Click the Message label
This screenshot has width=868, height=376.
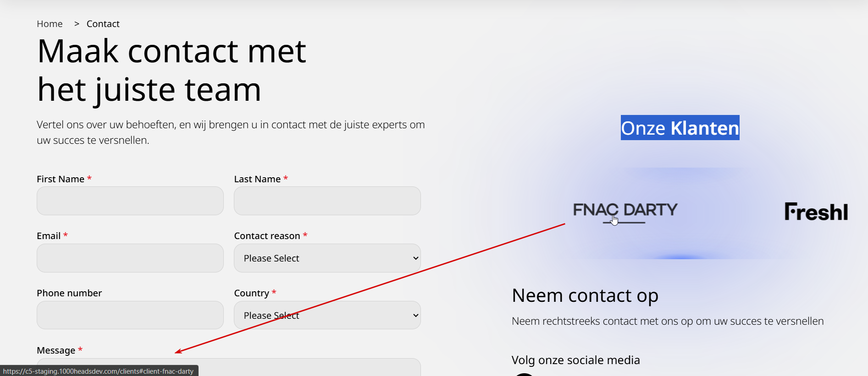(56, 350)
